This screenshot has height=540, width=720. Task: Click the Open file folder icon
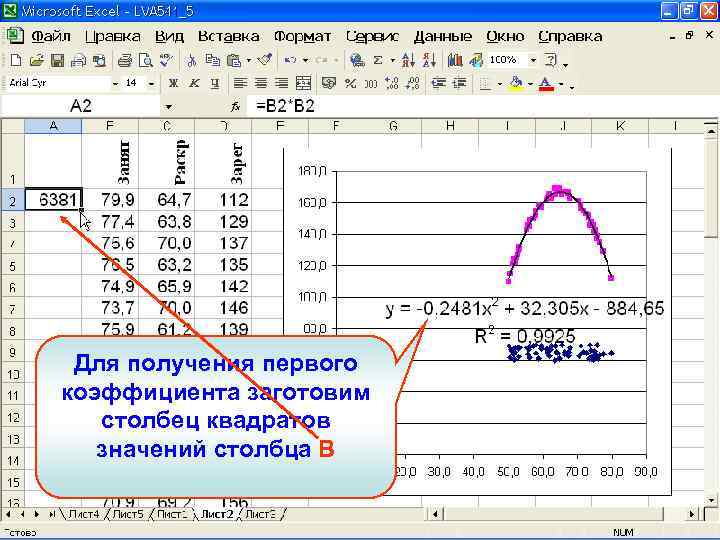pyautogui.click(x=36, y=60)
